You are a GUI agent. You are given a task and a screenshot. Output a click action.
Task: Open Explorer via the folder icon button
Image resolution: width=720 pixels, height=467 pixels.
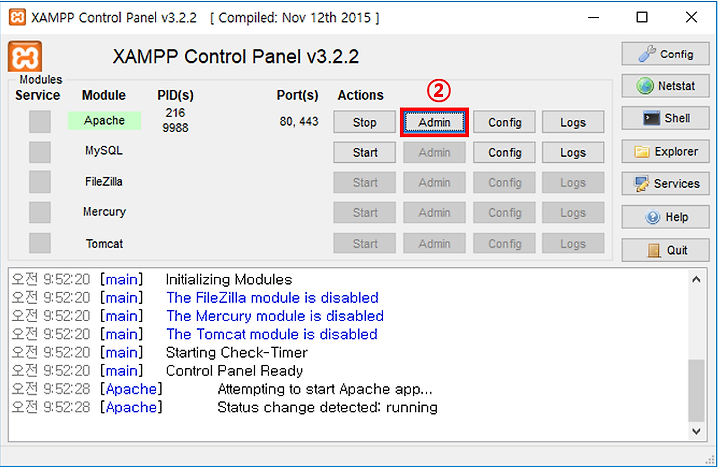[665, 152]
